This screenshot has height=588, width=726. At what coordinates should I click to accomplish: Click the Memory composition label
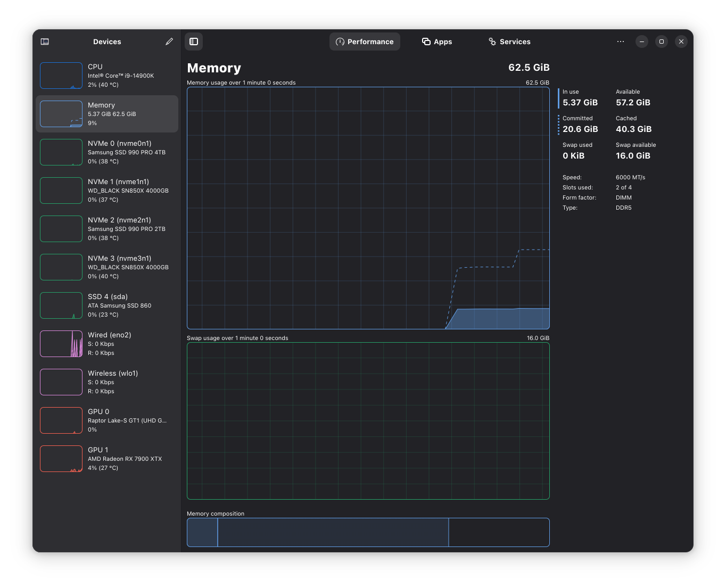216,514
